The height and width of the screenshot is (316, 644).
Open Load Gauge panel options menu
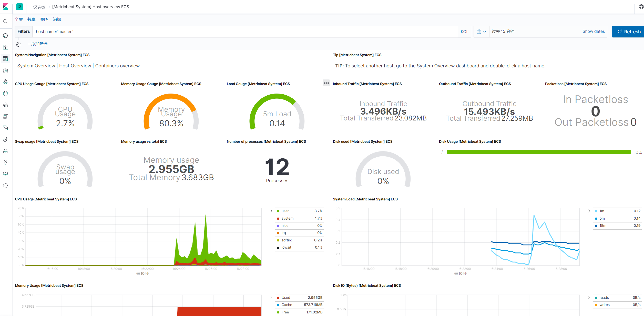326,83
